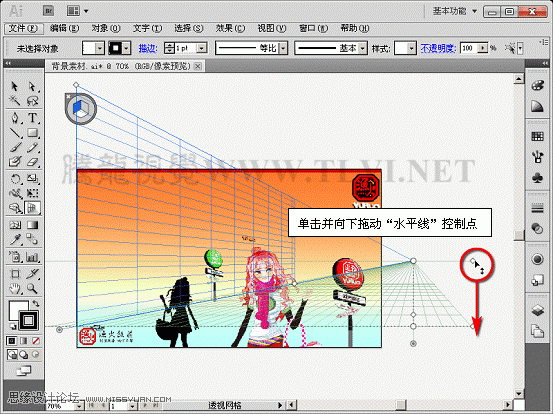Reset default fill and stroke
The image size is (553, 414).
tap(13, 326)
